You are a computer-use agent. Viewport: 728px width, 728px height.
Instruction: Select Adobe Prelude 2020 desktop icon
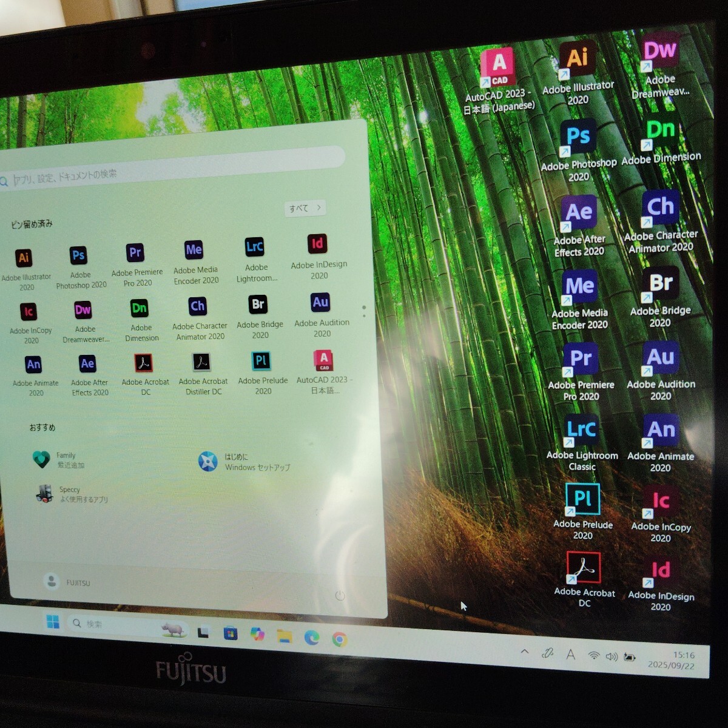pyautogui.click(x=582, y=511)
